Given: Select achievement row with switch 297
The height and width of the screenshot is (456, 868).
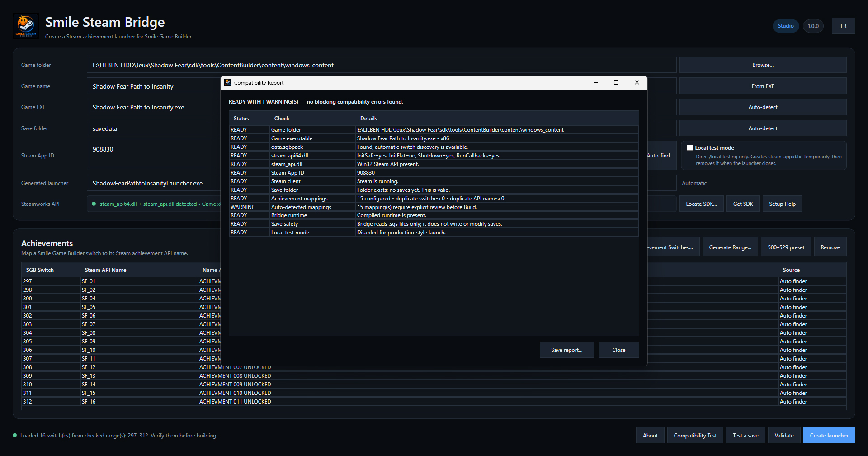Looking at the screenshot, I should coord(121,281).
